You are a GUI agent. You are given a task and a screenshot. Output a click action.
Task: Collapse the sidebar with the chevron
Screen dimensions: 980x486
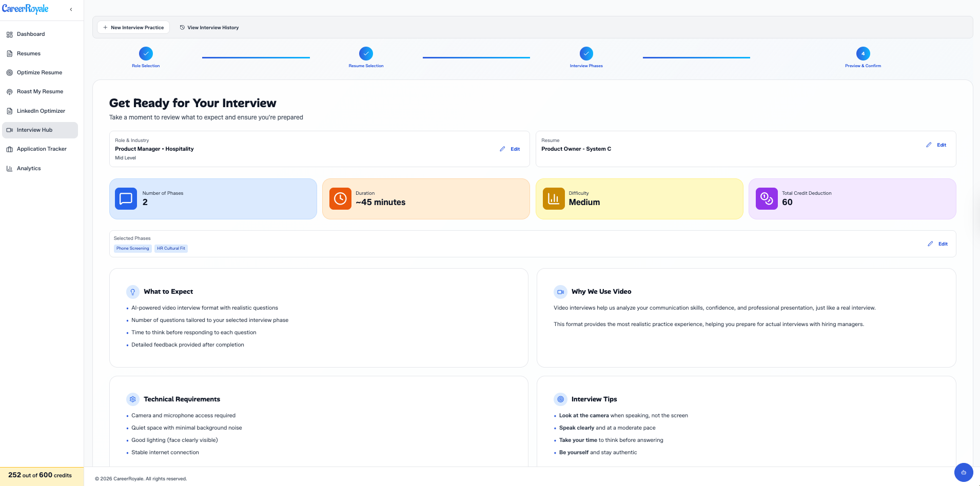coord(71,9)
